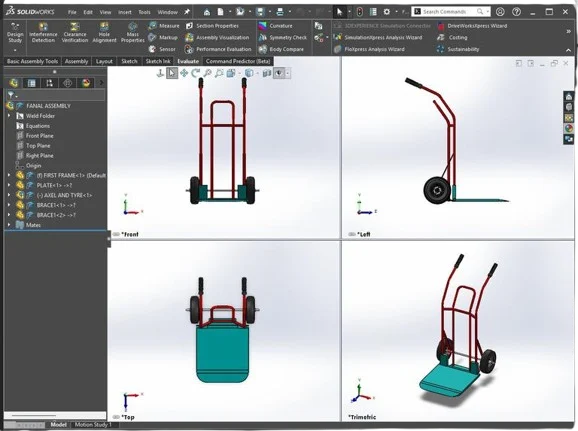Switch to the Sketch ribbon tab
This screenshot has width=578, height=431.
click(x=129, y=61)
